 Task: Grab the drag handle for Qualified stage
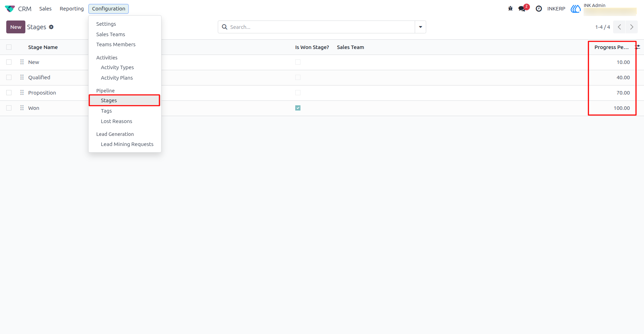point(22,78)
